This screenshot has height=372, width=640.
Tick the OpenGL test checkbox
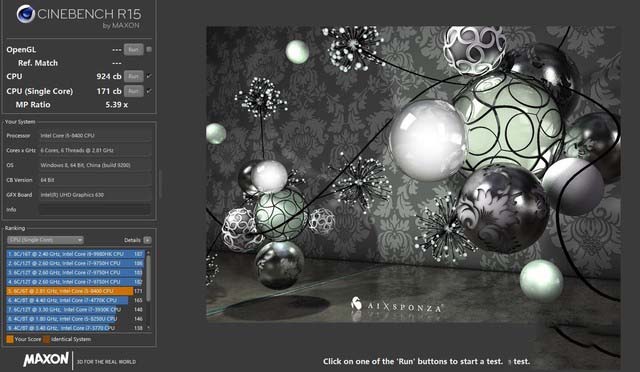click(149, 49)
